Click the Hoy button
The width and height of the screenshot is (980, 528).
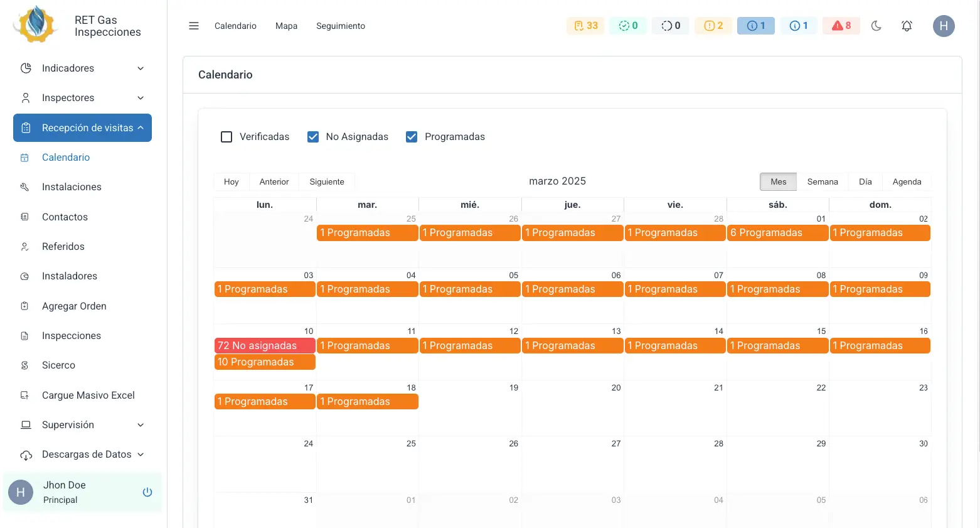[232, 181]
